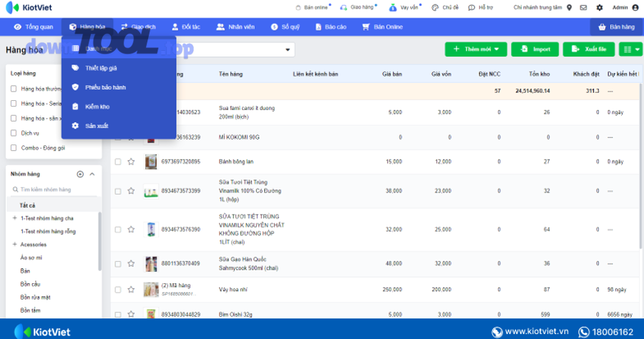
Task: Star the Bánh bông lan product
Action: pos(131,162)
